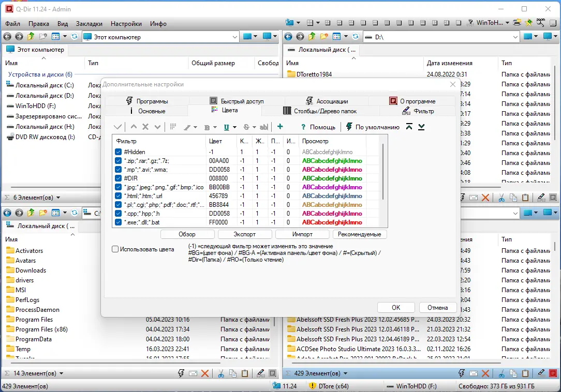Dismiss dialog with Отмена button
Image resolution: width=561 pixels, height=392 pixels.
click(437, 308)
